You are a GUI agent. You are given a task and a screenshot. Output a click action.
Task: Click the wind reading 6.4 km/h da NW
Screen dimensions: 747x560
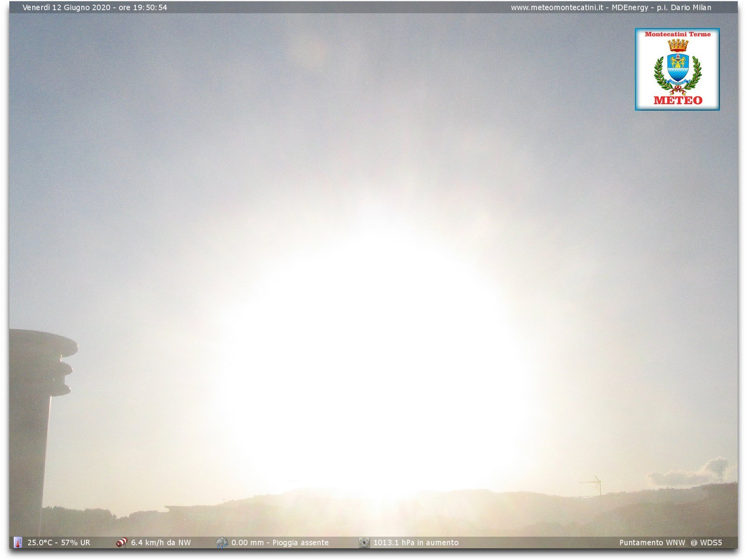[x=161, y=542]
